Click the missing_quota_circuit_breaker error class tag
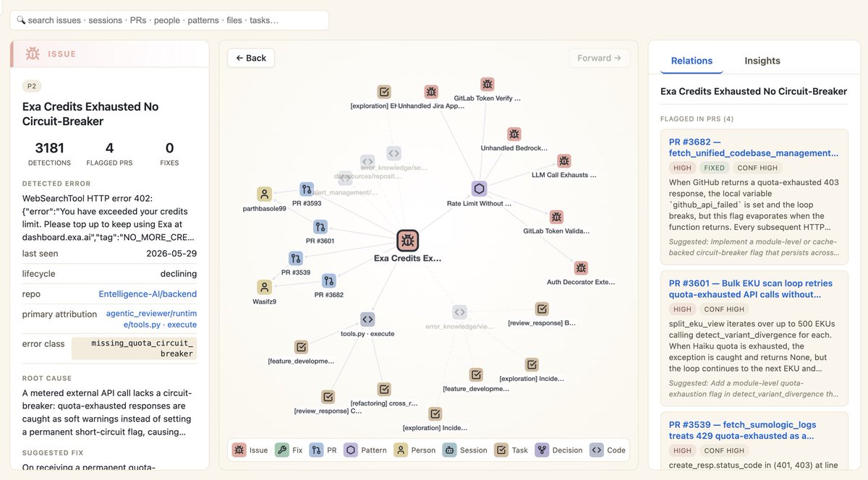The image size is (868, 480). (x=135, y=348)
